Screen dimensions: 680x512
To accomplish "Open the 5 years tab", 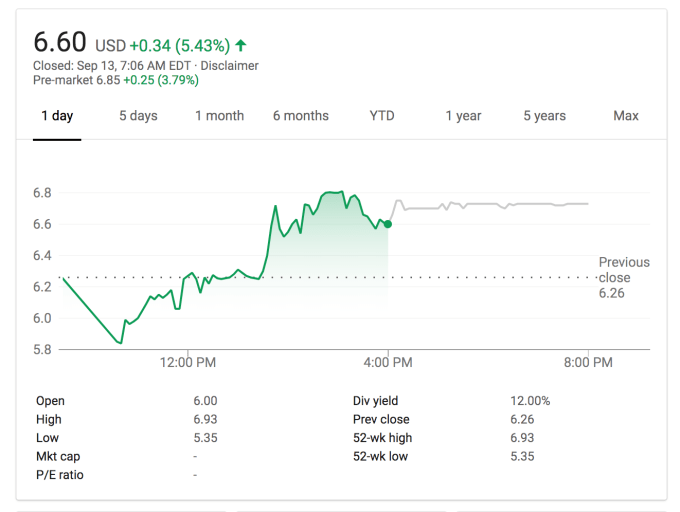I will tap(544, 116).
